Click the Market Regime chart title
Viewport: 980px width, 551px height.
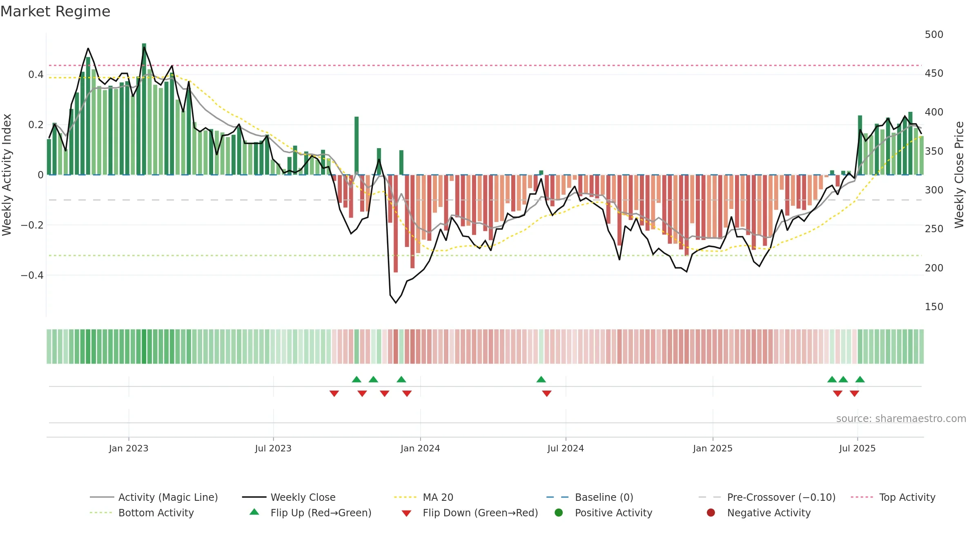click(55, 11)
